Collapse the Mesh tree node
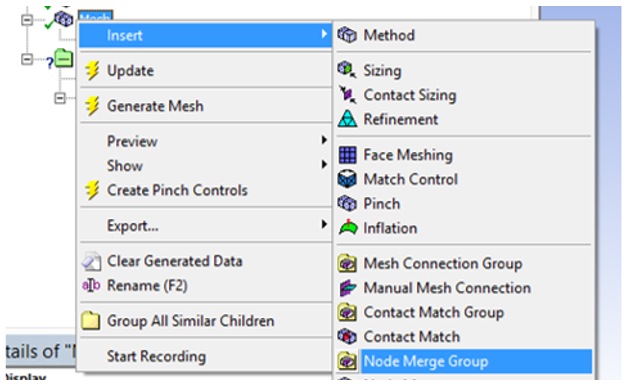Image resolution: width=625 pixels, height=387 pixels. (x=27, y=20)
